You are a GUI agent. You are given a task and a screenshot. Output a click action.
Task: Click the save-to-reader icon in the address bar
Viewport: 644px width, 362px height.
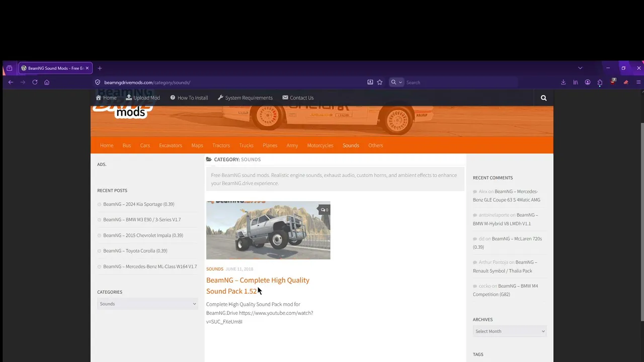pos(370,82)
